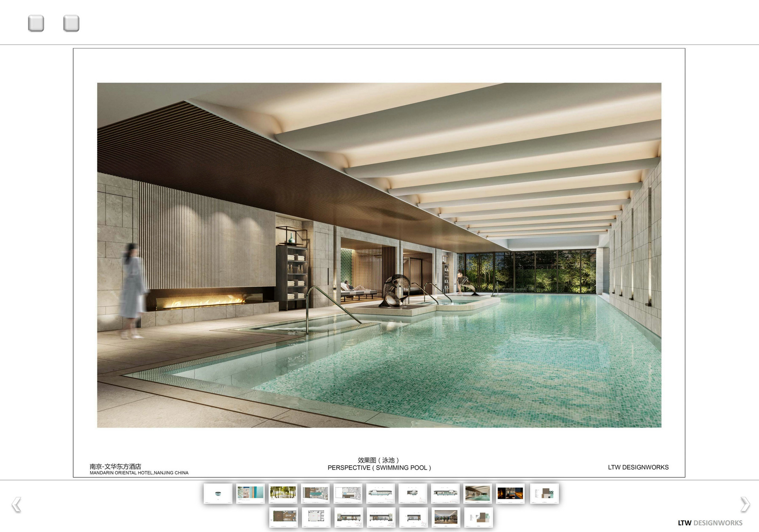The width and height of the screenshot is (759, 532).
Task: Open the teal striped mood board thumbnail
Action: click(250, 493)
